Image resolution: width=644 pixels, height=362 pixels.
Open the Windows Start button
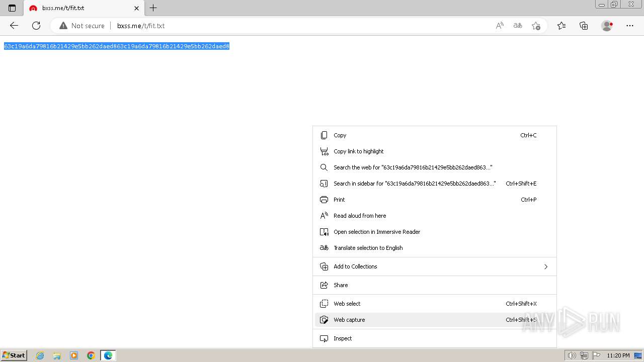tap(14, 355)
